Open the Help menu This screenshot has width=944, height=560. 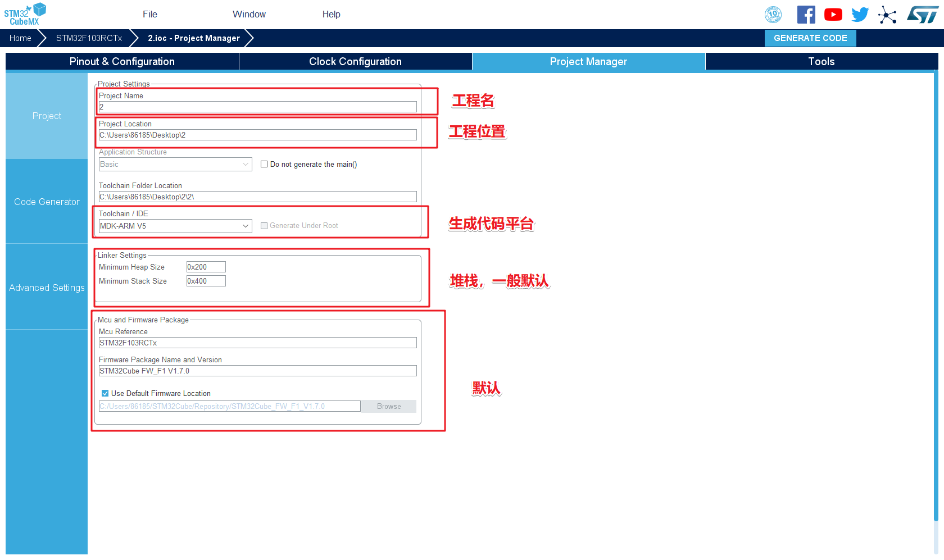click(x=332, y=15)
